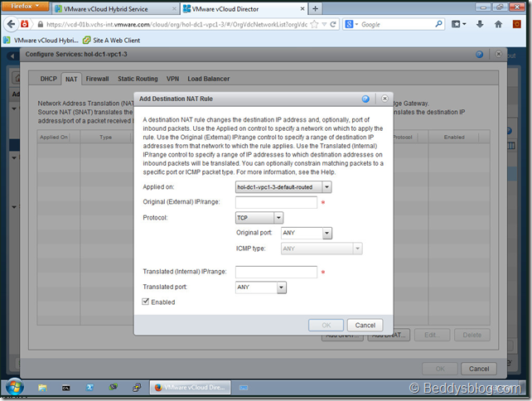
Task: Click the browser URL address bar
Action: coord(177,24)
